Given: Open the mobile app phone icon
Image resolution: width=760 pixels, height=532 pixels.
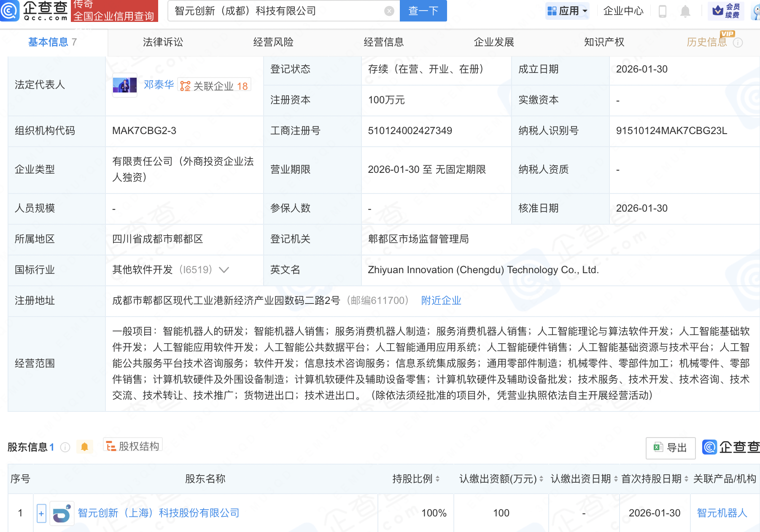Looking at the screenshot, I should (x=662, y=11).
